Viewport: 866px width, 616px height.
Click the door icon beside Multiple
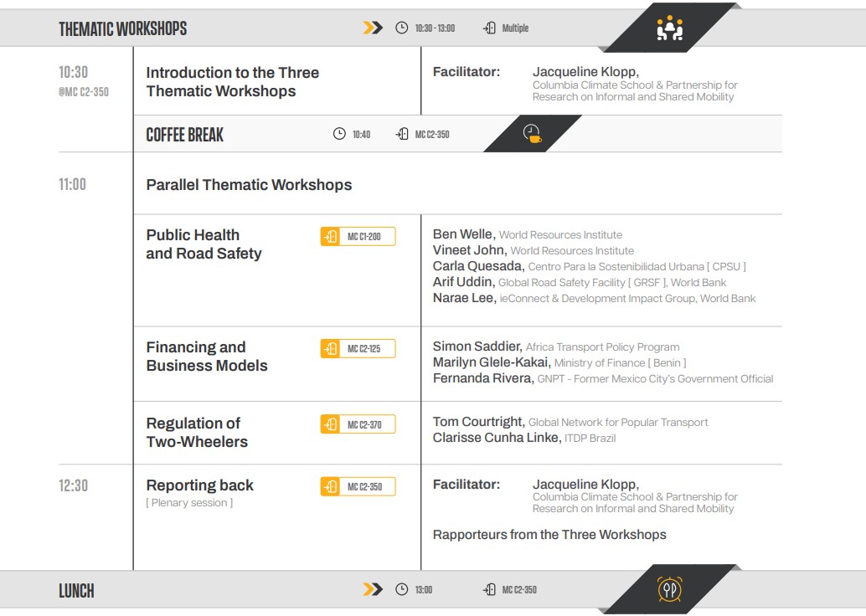(490, 28)
